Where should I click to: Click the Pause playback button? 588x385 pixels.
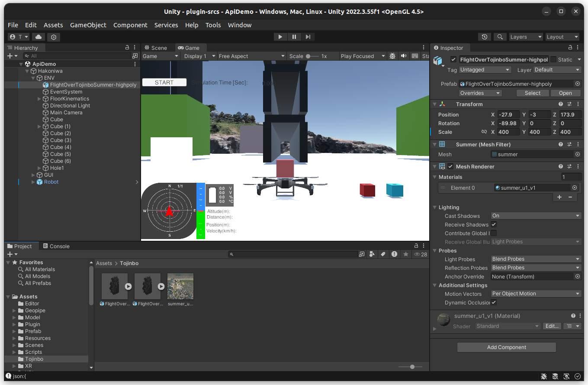coord(294,37)
